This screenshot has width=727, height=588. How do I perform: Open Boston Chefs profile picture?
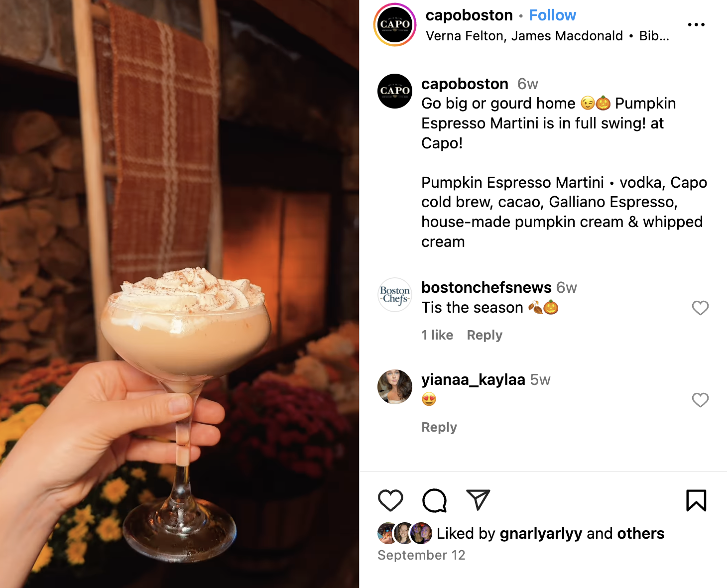pos(395,295)
